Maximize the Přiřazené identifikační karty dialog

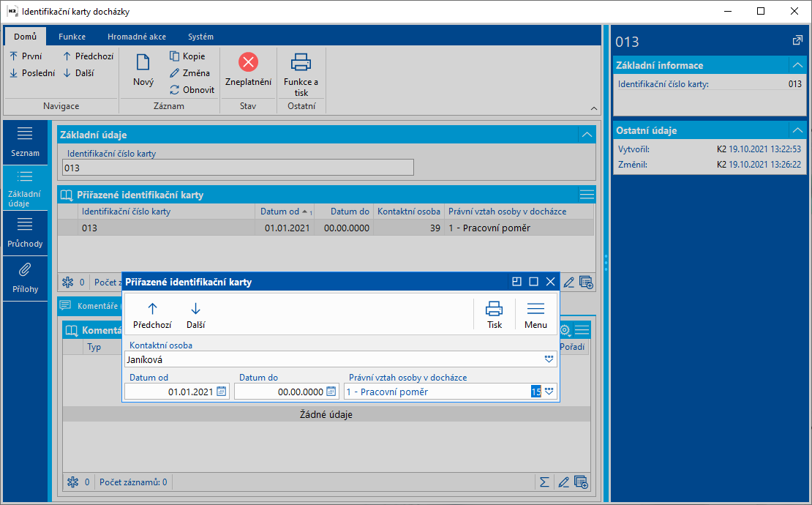[x=533, y=282]
